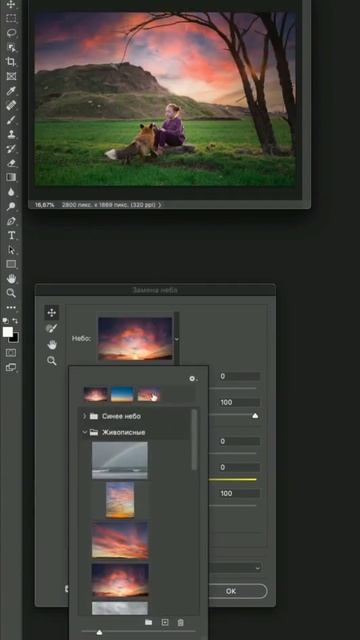The width and height of the screenshot is (360, 640).
Task: Select the Dodge tool
Action: point(11,206)
